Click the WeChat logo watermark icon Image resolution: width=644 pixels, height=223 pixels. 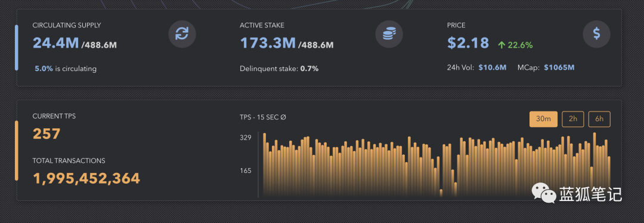544,193
